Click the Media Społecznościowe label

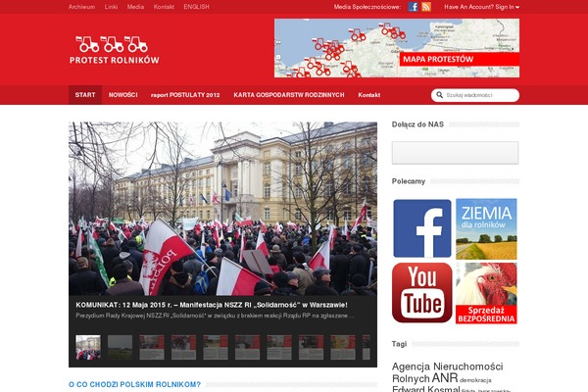tap(367, 7)
